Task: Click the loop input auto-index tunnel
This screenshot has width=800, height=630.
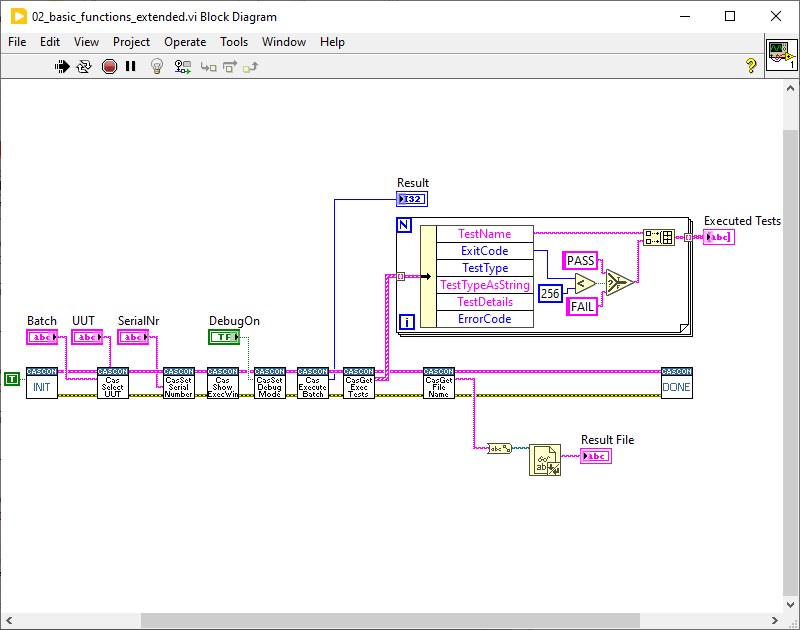Action: pos(401,276)
